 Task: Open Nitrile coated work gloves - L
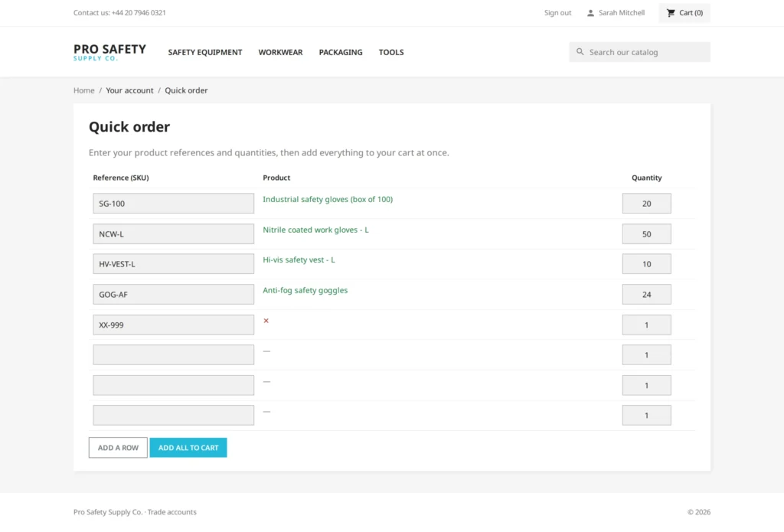coord(315,230)
